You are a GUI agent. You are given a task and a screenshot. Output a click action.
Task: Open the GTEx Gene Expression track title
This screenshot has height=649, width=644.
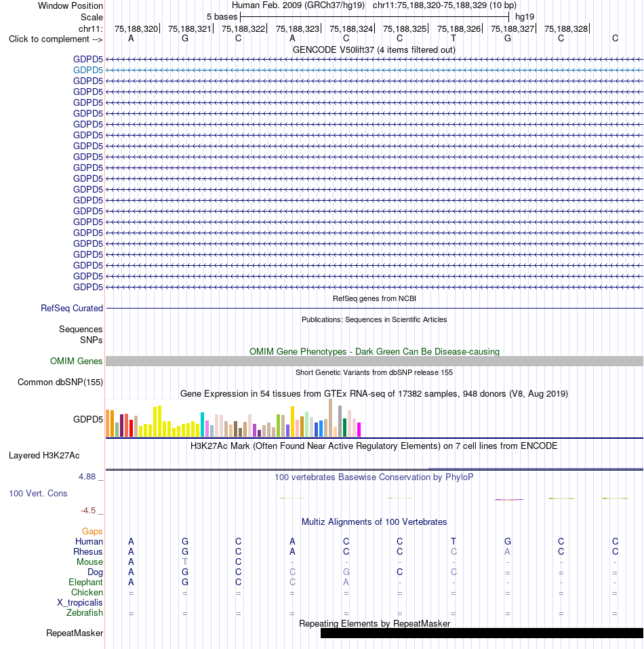pos(374,393)
